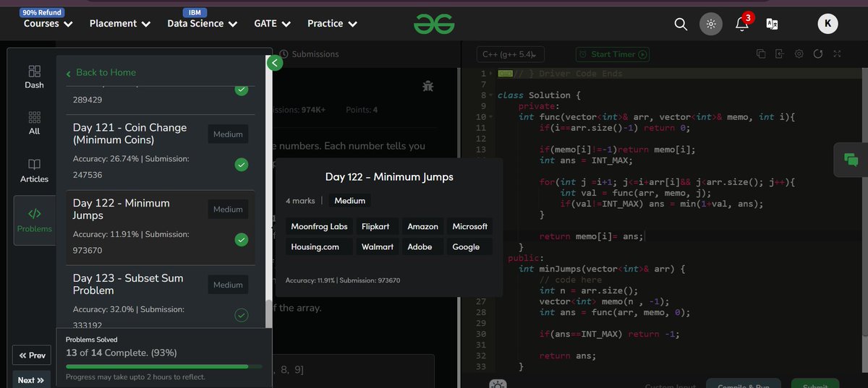Click Medium tag on Day 121
This screenshot has height=388, width=868.
point(228,134)
